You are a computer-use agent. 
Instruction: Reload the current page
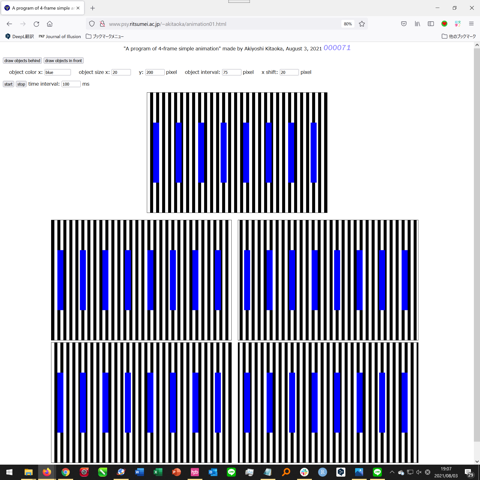pos(36,24)
